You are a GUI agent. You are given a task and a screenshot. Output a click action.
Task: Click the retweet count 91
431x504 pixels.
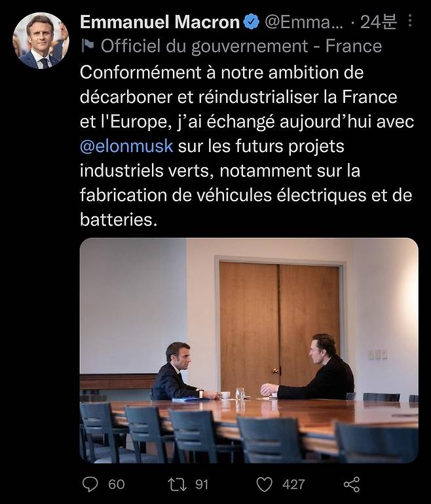(201, 484)
